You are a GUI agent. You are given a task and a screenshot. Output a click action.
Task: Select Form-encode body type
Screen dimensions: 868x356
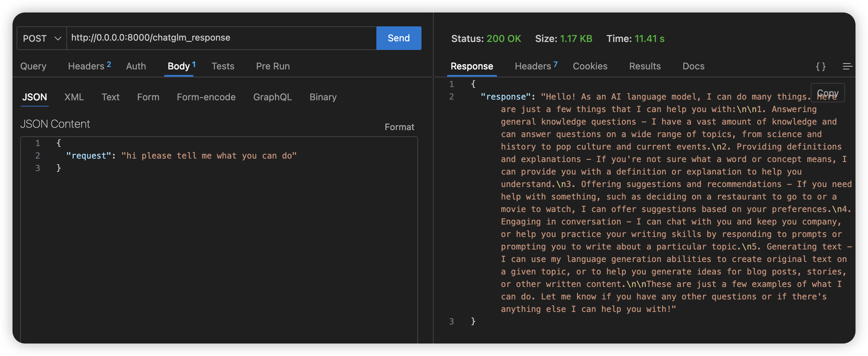tap(206, 97)
